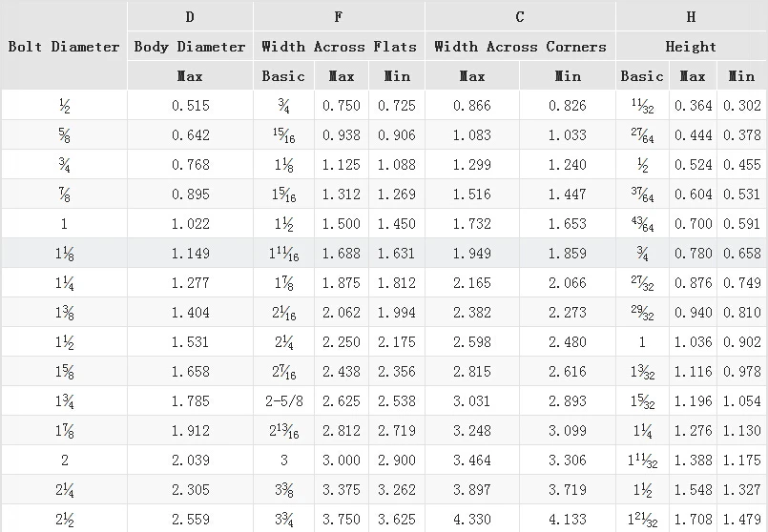Screen dimensions: 768x532
Task: Select the height max value 0.364
Action: pyautogui.click(x=693, y=106)
